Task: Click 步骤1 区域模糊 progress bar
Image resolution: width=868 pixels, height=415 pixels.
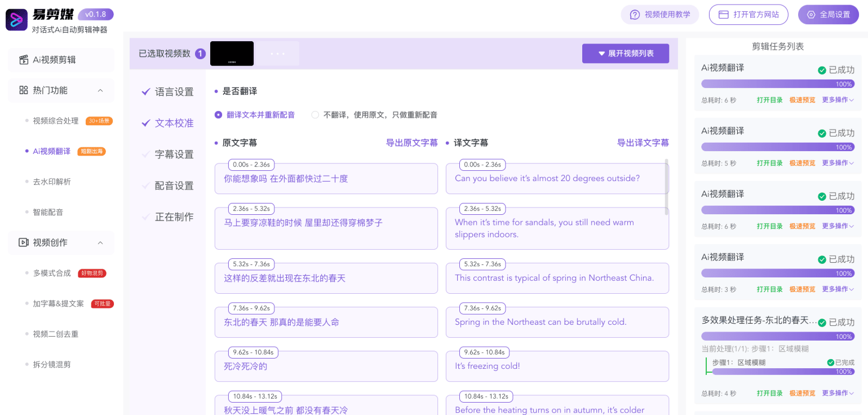Action: (783, 372)
